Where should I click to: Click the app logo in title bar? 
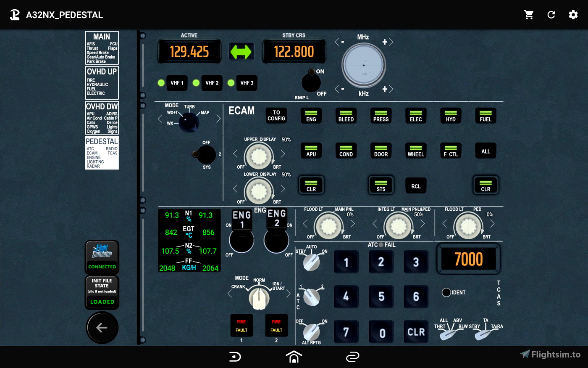pos(15,15)
